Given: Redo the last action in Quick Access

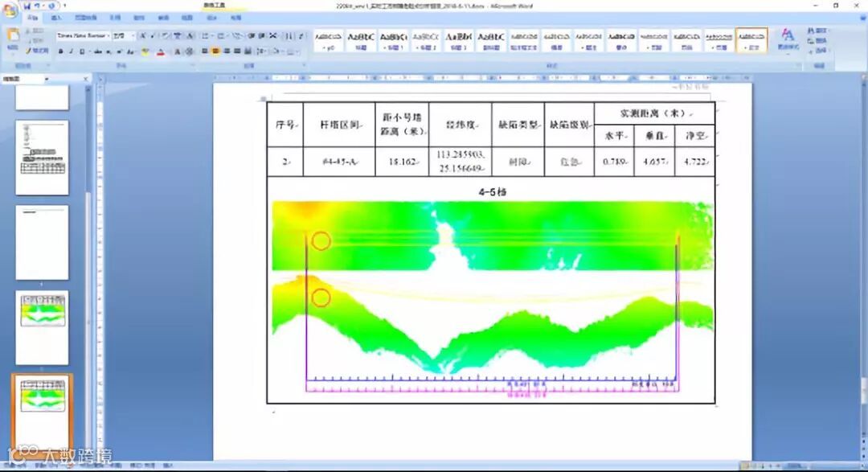Looking at the screenshot, I should pyautogui.click(x=51, y=6).
